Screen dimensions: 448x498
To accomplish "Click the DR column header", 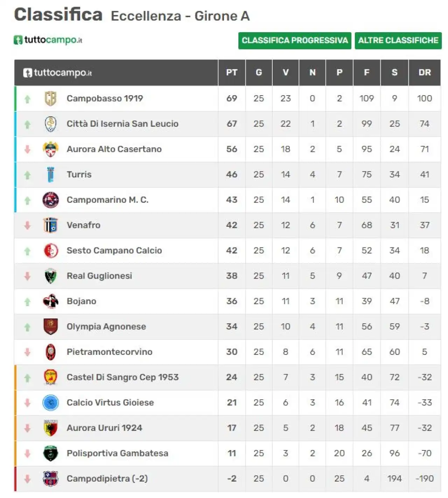I will [425, 72].
